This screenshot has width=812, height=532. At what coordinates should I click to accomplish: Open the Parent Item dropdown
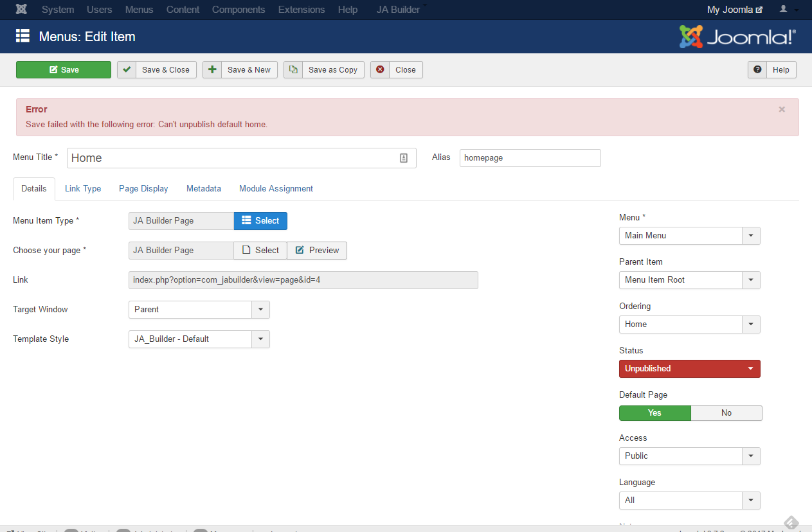[x=690, y=279]
